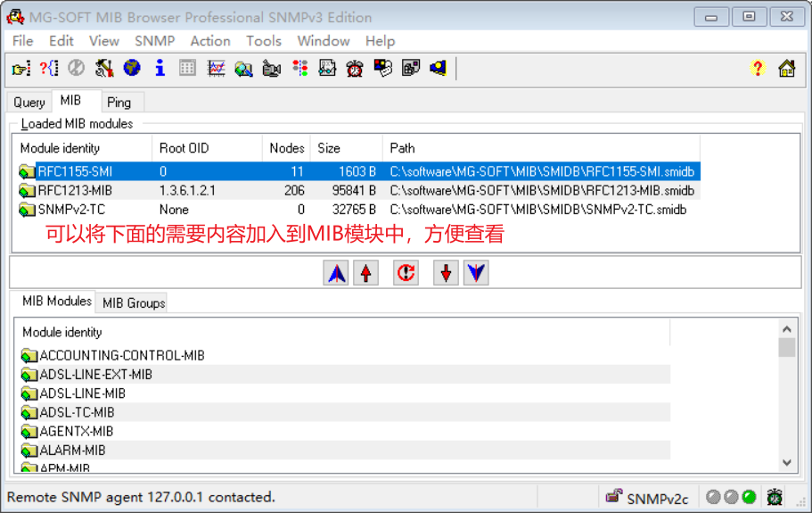Image resolution: width=812 pixels, height=513 pixels.
Task: Open the Action menu
Action: tap(210, 41)
